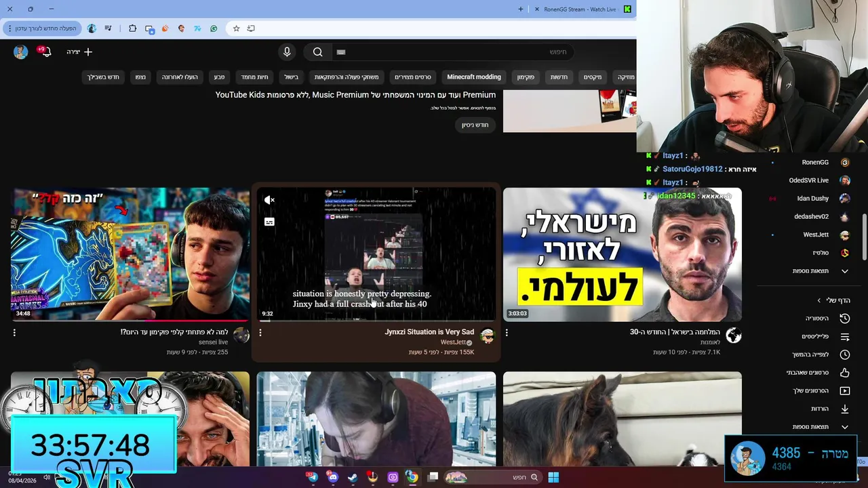Click the voice search microphone icon

click(x=287, y=52)
